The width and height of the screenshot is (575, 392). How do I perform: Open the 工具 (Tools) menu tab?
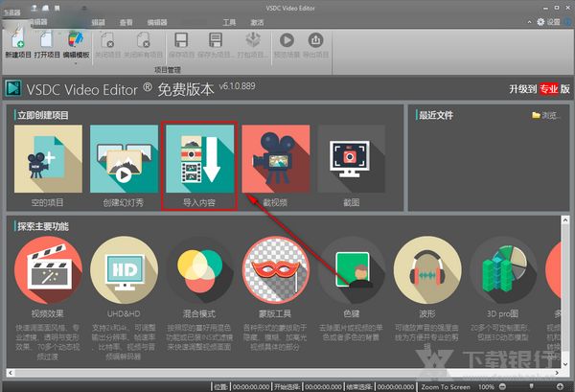(229, 21)
